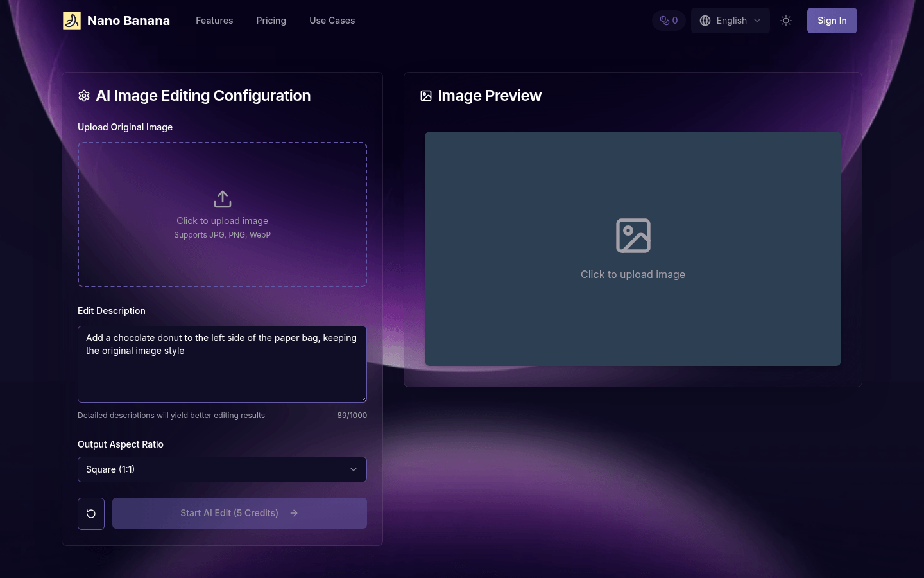Screen dimensions: 924x578
Task: Click the Image Preview heading icon
Action: tap(426, 96)
